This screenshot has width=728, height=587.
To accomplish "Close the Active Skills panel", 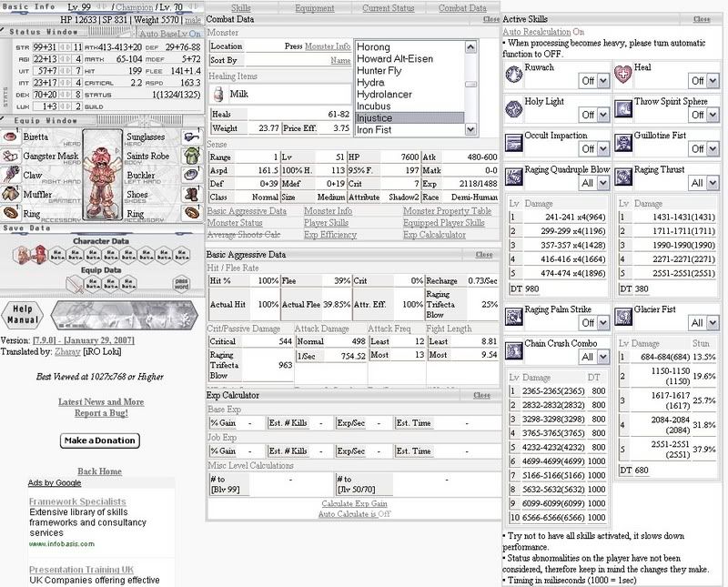I will 702,19.
